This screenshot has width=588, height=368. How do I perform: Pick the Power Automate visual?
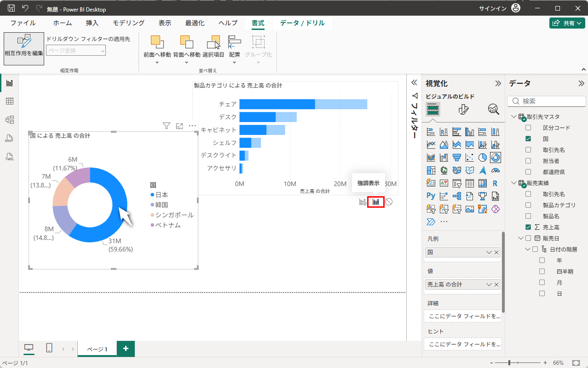[x=431, y=222]
